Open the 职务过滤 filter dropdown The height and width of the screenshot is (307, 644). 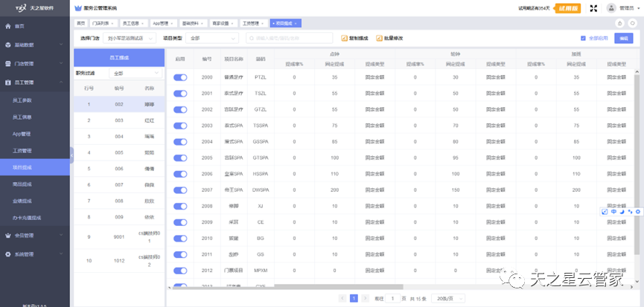coord(135,74)
